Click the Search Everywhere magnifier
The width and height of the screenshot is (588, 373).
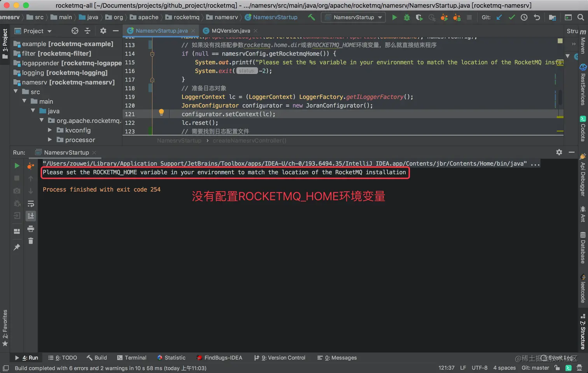pos(581,17)
